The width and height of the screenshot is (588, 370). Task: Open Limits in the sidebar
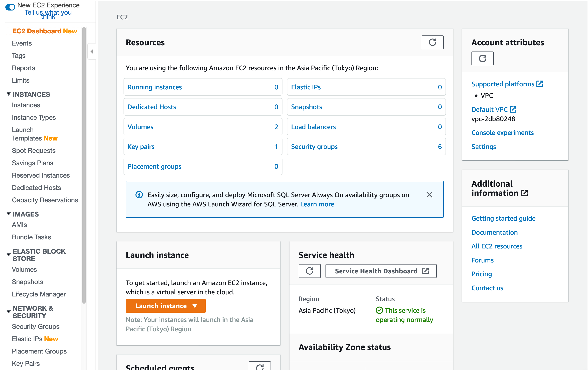click(x=21, y=80)
